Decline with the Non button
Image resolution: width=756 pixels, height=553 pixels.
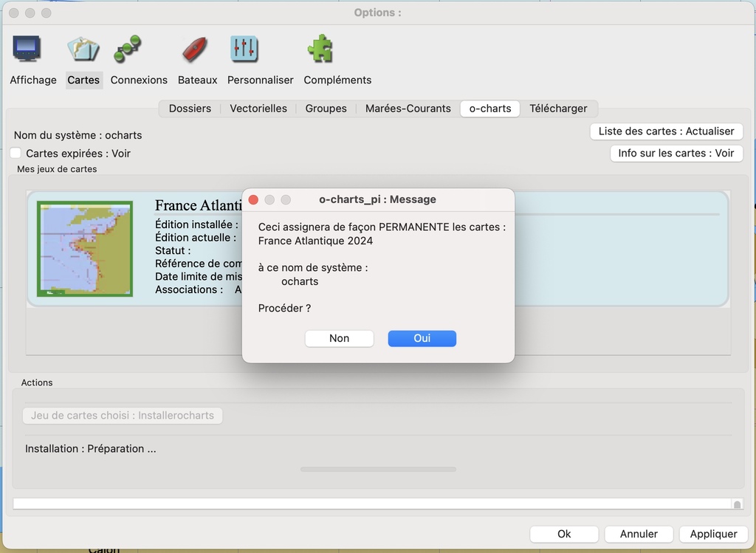point(340,338)
